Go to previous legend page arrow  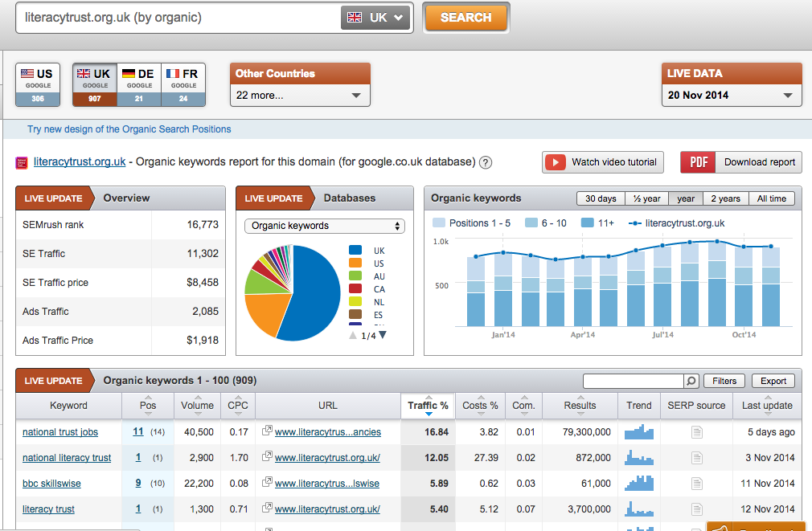[x=353, y=335]
